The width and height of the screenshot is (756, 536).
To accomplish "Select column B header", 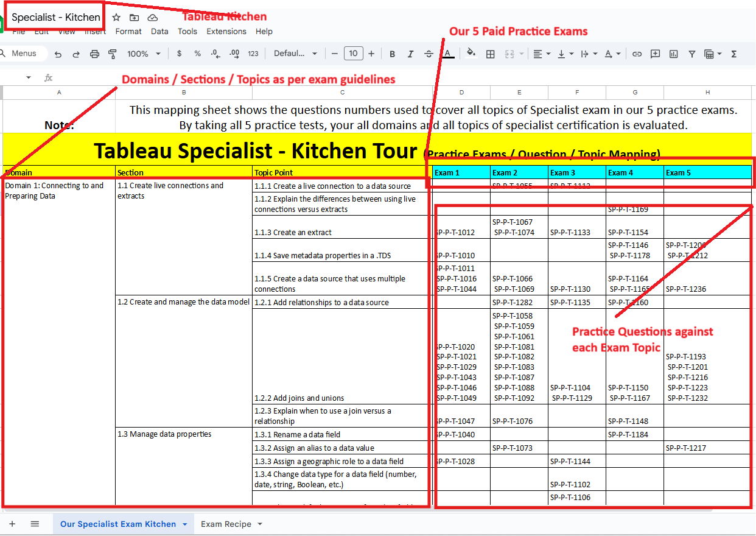I will (x=184, y=93).
